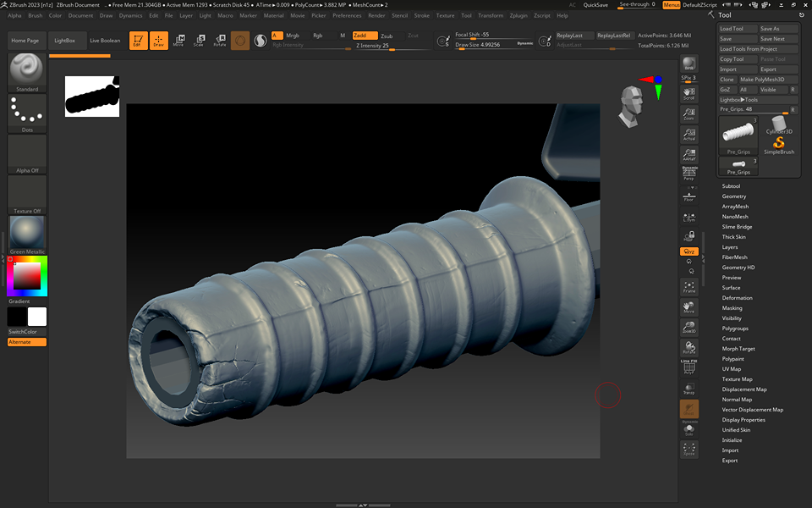Select the Cylinder3D tool thumbnail
The image size is (812, 508).
(x=778, y=124)
